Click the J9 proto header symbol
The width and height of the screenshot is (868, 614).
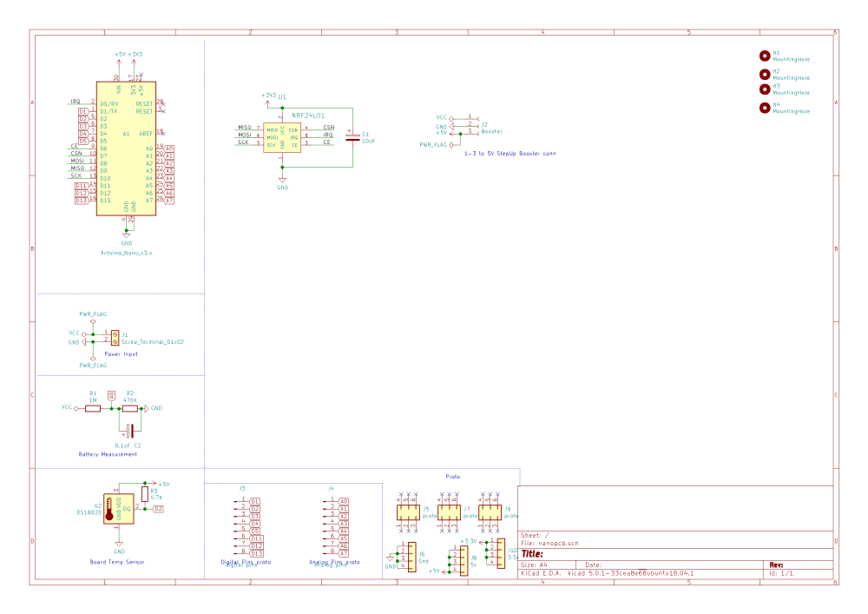coord(490,512)
